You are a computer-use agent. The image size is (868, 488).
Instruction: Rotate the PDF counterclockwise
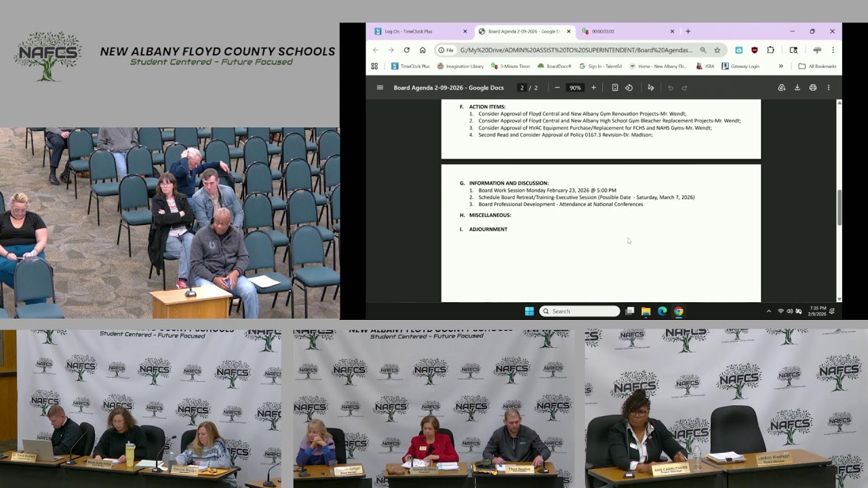(x=629, y=87)
